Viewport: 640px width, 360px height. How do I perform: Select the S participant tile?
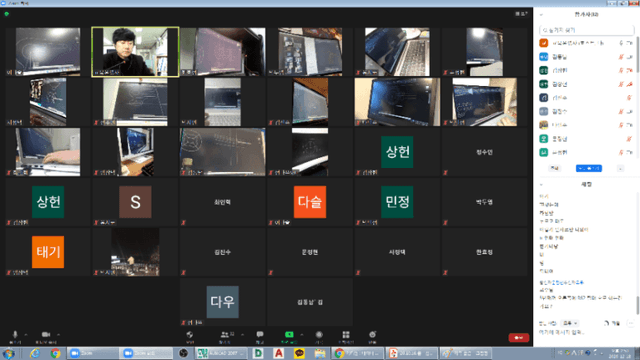[x=135, y=202]
